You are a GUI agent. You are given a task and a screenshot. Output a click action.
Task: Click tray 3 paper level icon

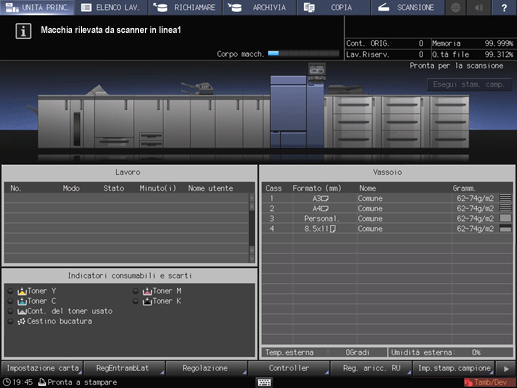[505, 218]
